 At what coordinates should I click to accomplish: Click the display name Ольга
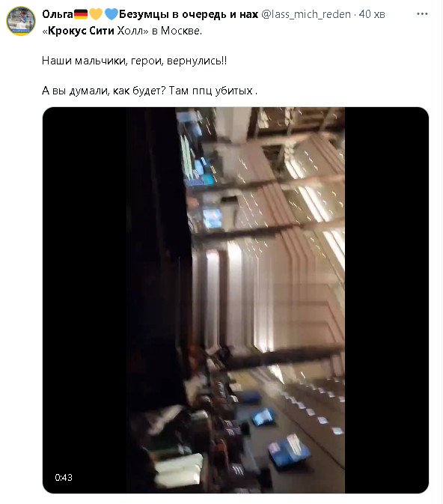[58, 14]
